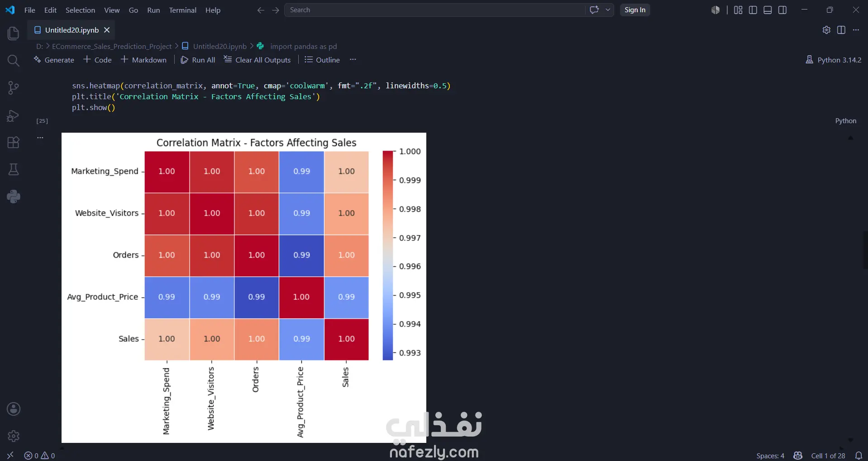Open the Source Control view
The image size is (868, 461).
click(x=14, y=87)
